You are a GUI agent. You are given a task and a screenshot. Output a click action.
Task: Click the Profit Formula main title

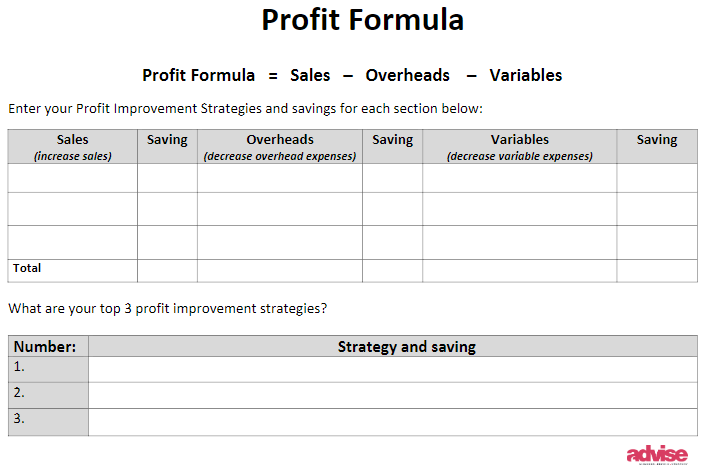click(x=362, y=20)
